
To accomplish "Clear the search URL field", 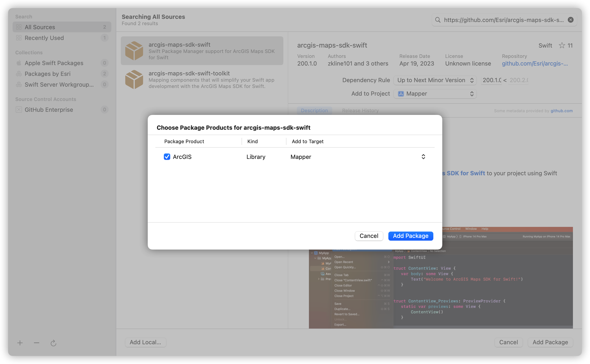I will click(570, 20).
